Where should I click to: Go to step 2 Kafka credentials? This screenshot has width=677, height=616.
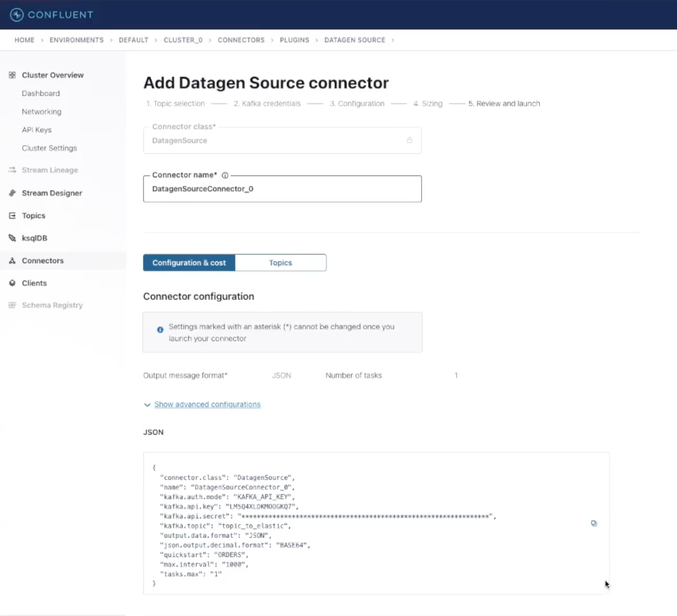coord(267,103)
